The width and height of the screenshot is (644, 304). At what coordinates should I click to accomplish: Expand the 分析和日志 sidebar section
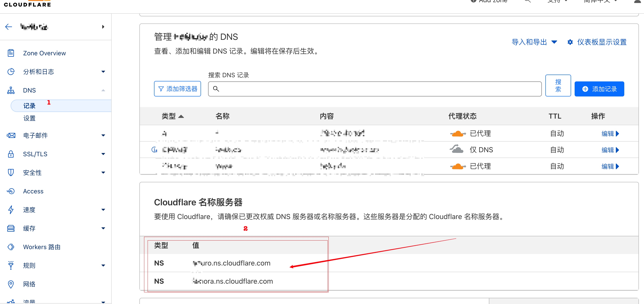point(103,72)
